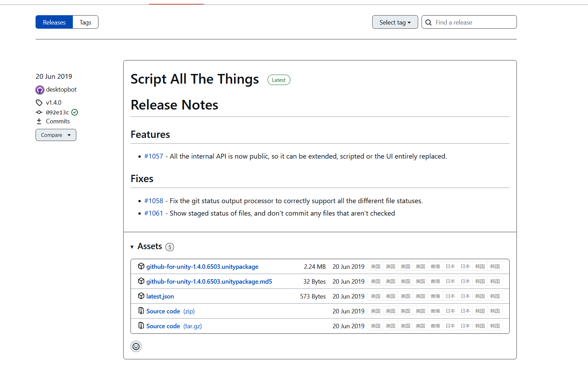
Task: Click the 20 Jun 2019 date above desktopbot
Action: [54, 76]
